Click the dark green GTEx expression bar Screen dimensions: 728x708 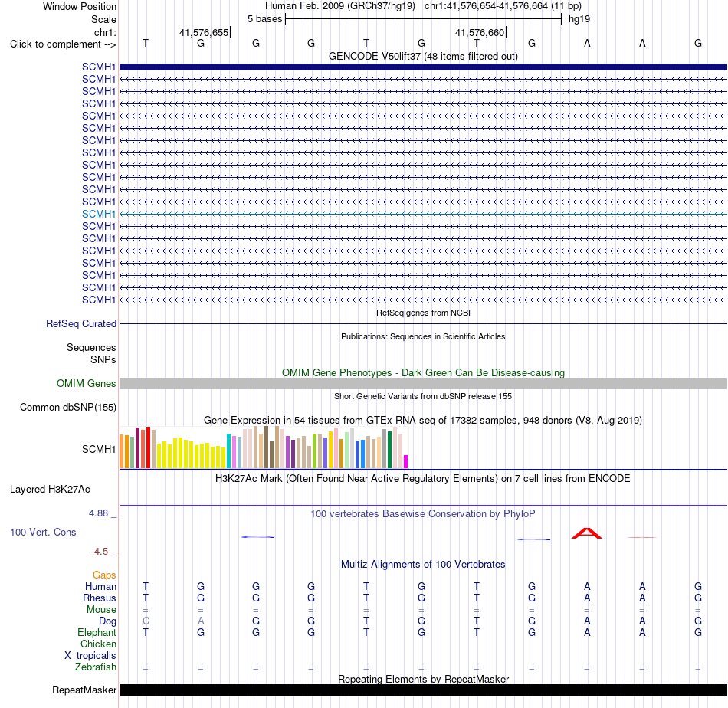pos(389,450)
